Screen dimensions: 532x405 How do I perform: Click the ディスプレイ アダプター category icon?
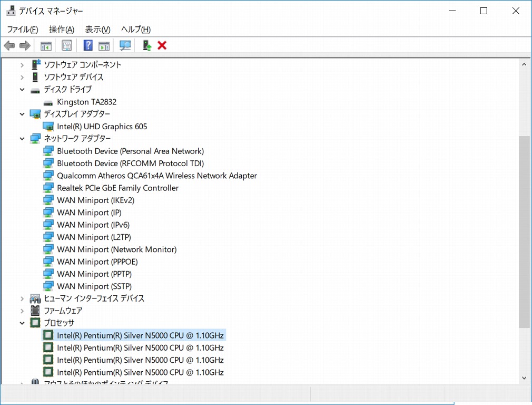pyautogui.click(x=35, y=114)
